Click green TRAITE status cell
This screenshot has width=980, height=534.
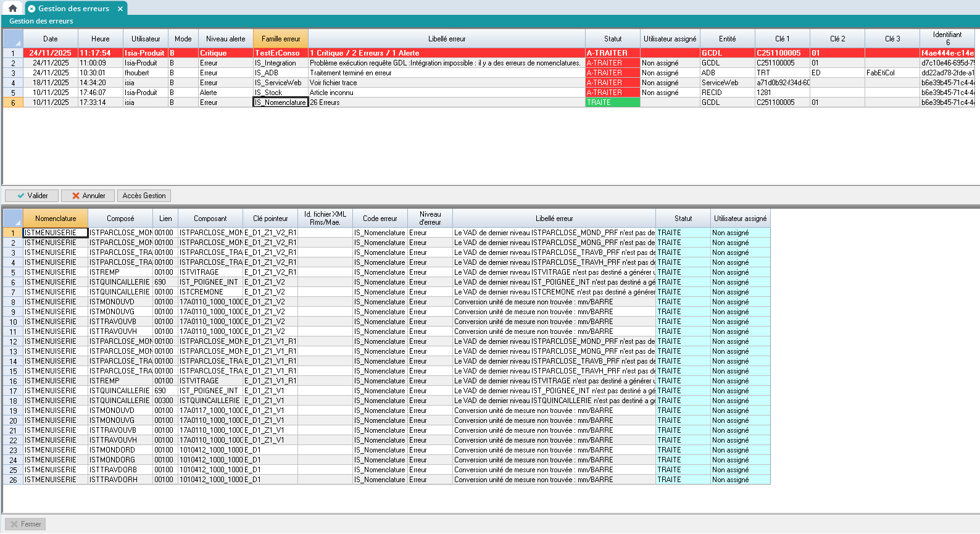pyautogui.click(x=612, y=102)
